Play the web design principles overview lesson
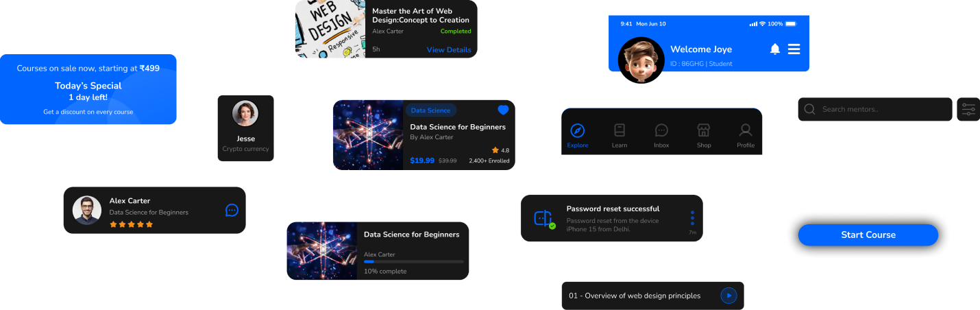Viewport: 980px width, 310px height. (x=728, y=296)
